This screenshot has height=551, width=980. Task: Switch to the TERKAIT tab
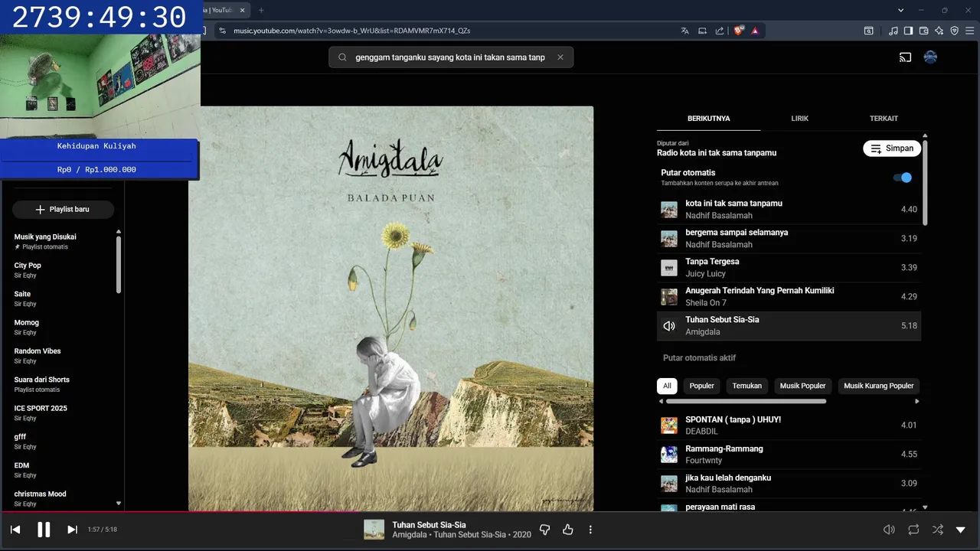(884, 119)
